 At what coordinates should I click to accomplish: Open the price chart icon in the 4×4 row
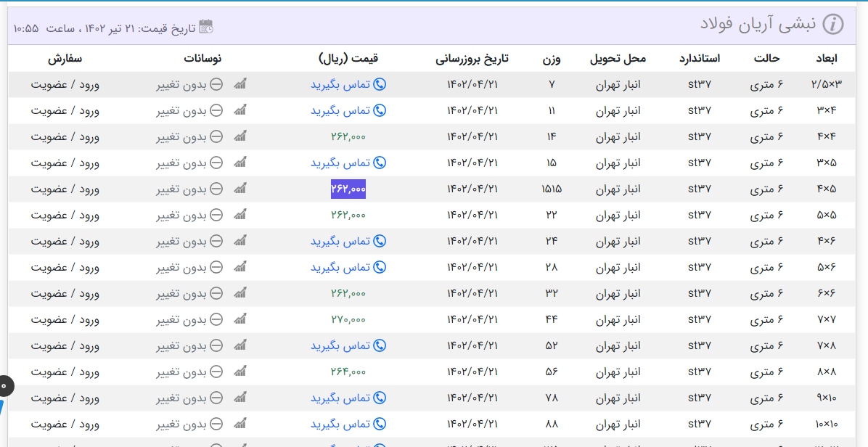[240, 136]
